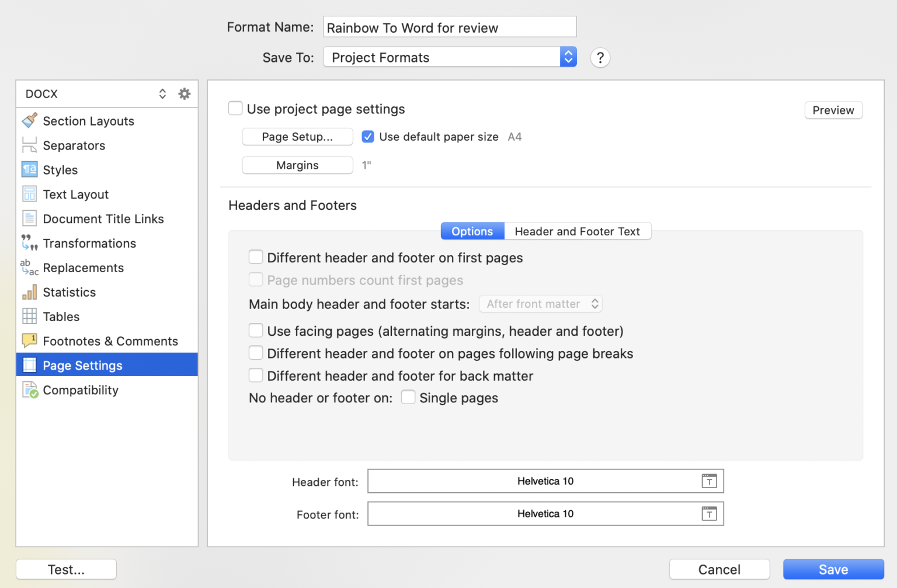Disable Use default paper size
Viewport: 897px width, 588px height.
(x=368, y=136)
